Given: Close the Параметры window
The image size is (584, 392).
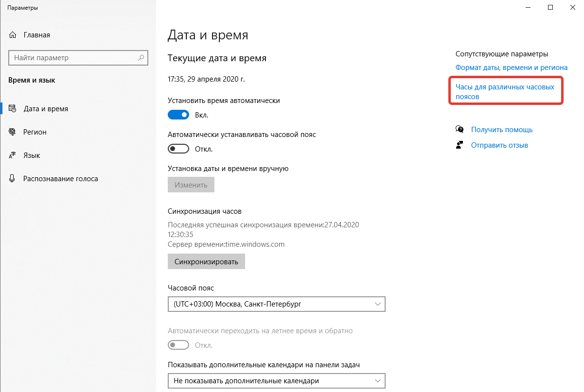Looking at the screenshot, I should point(572,7).
